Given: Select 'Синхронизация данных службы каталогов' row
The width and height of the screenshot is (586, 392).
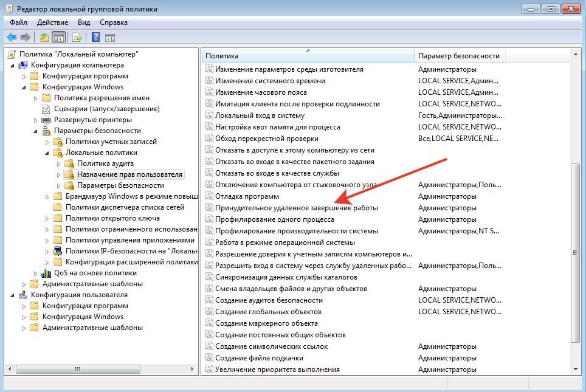Looking at the screenshot, I should coord(286,277).
